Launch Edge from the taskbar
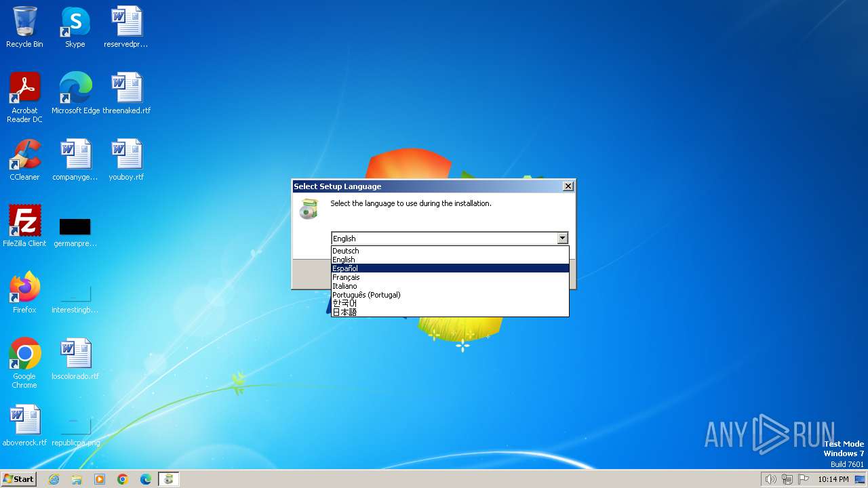This screenshot has width=868, height=488. coord(146,479)
